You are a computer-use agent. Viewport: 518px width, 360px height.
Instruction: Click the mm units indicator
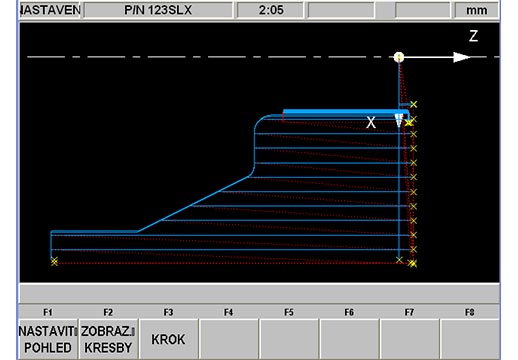click(476, 10)
